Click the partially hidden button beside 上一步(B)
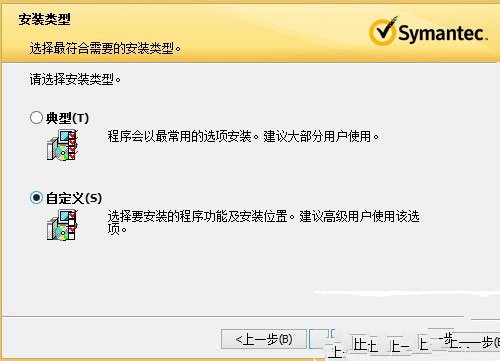This screenshot has width=500, height=361. (319, 339)
